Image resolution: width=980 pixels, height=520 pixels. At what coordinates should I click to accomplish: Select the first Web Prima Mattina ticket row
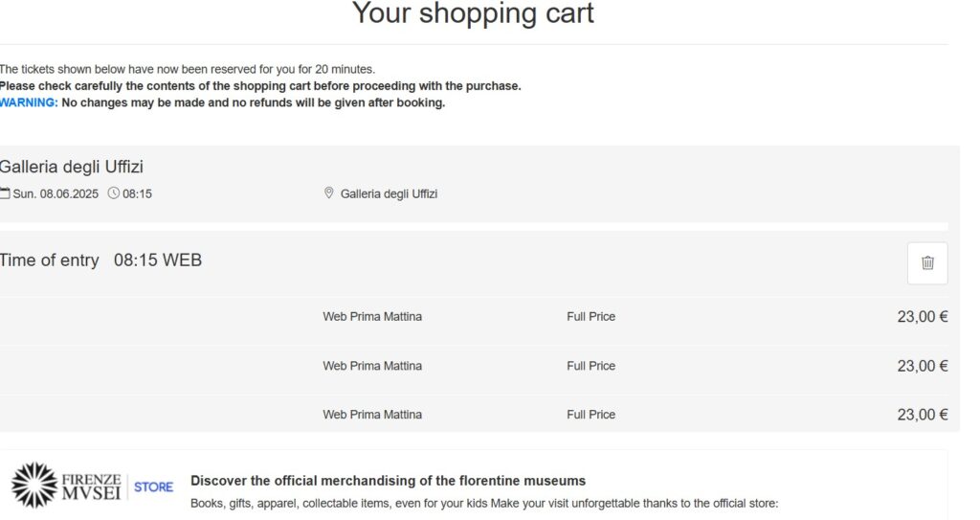point(474,317)
